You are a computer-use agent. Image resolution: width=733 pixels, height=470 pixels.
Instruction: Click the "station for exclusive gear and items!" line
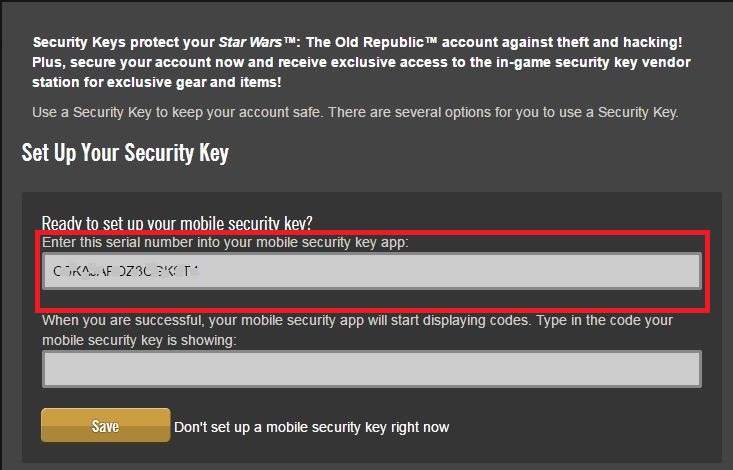[x=157, y=82]
